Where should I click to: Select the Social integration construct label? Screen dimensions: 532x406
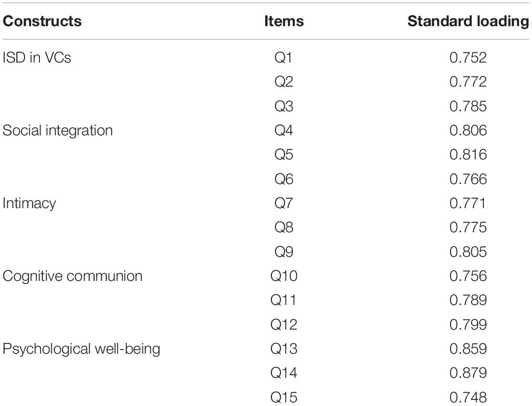[x=58, y=131]
